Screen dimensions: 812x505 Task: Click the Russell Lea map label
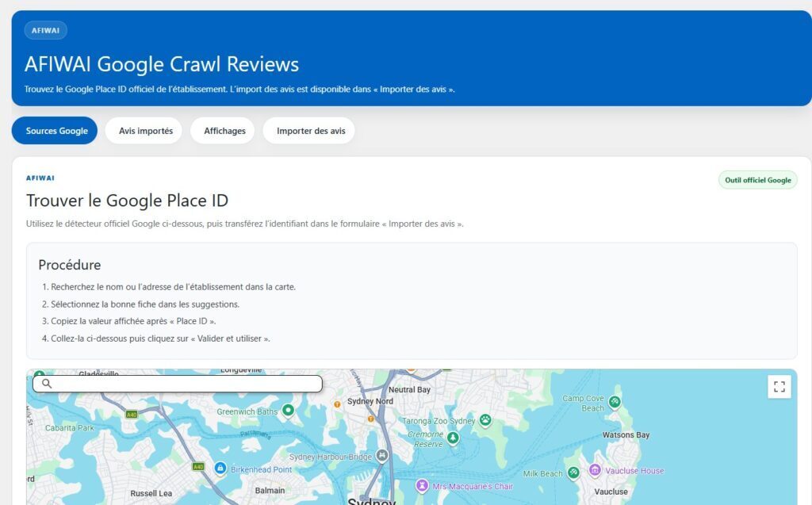151,494
